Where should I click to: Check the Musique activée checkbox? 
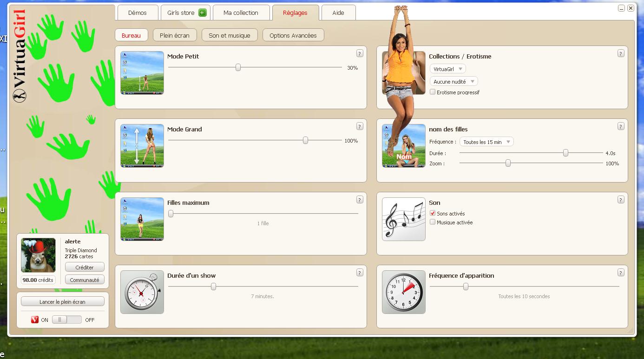pos(433,222)
